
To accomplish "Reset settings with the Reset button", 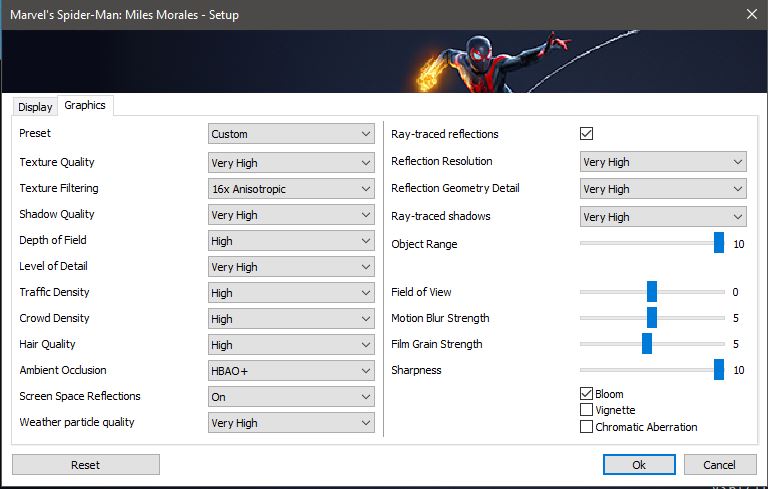I will click(x=86, y=465).
